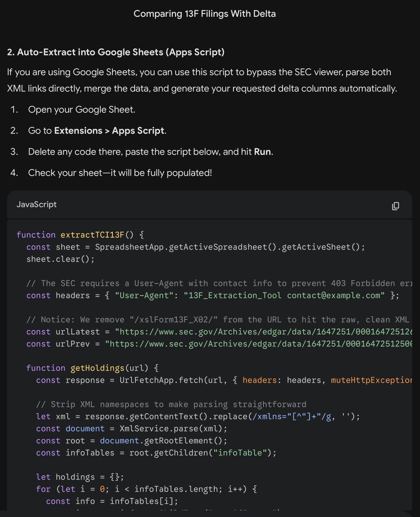Click function name extractTCI13F in the code
The height and width of the screenshot is (517, 420).
[92, 235]
